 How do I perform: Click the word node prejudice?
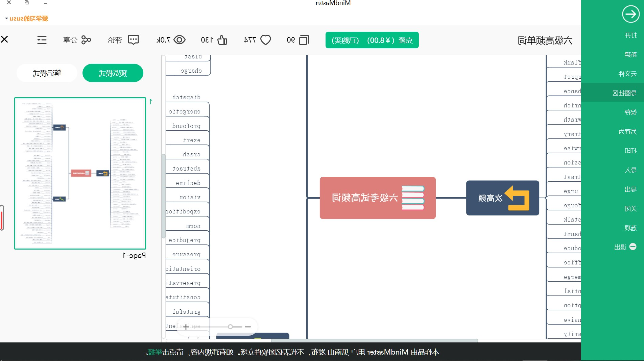[x=185, y=240]
